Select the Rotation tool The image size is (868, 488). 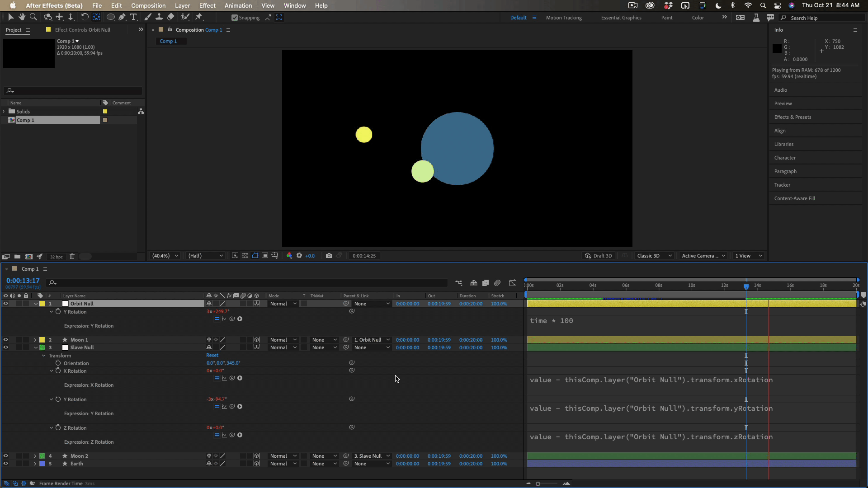click(x=85, y=17)
